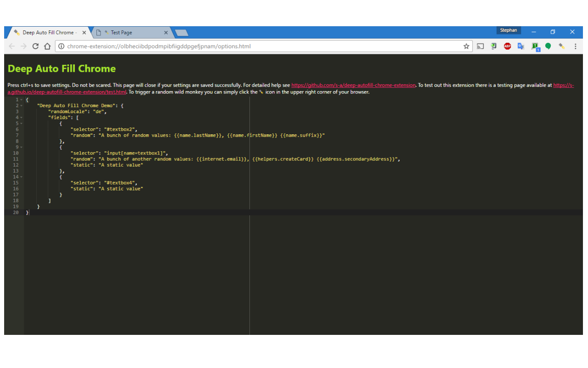
Task: Click line number 20 in the gutter
Action: tap(16, 212)
